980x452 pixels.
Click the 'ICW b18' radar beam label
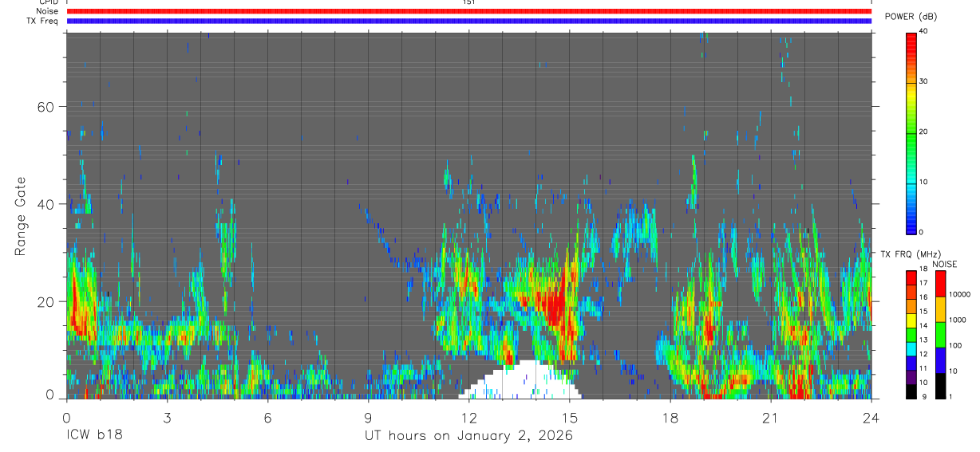pyautogui.click(x=95, y=436)
